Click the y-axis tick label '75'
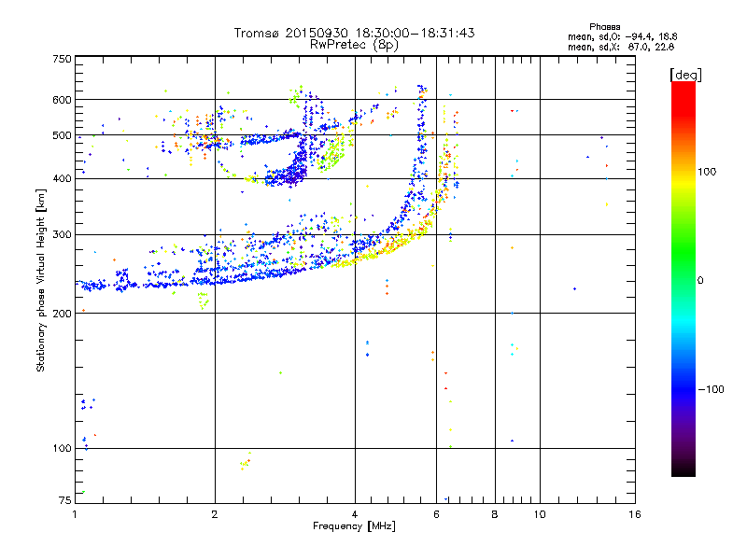Viewport: 747px width, 560px height. pyautogui.click(x=65, y=500)
